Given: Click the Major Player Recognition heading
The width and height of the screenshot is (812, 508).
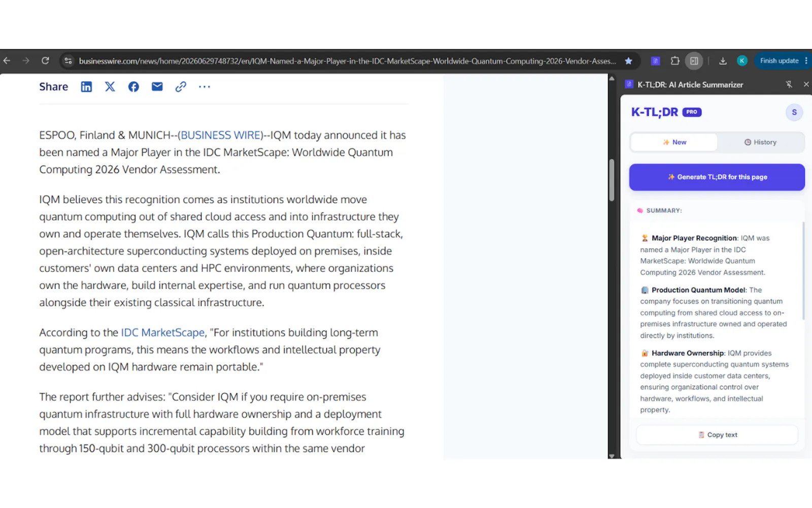Looking at the screenshot, I should pos(694,238).
